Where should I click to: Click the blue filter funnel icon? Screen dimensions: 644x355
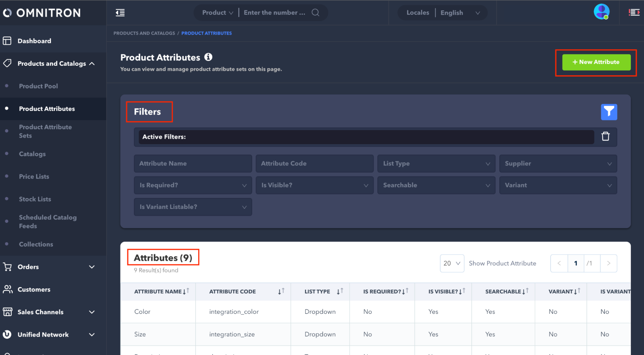609,112
